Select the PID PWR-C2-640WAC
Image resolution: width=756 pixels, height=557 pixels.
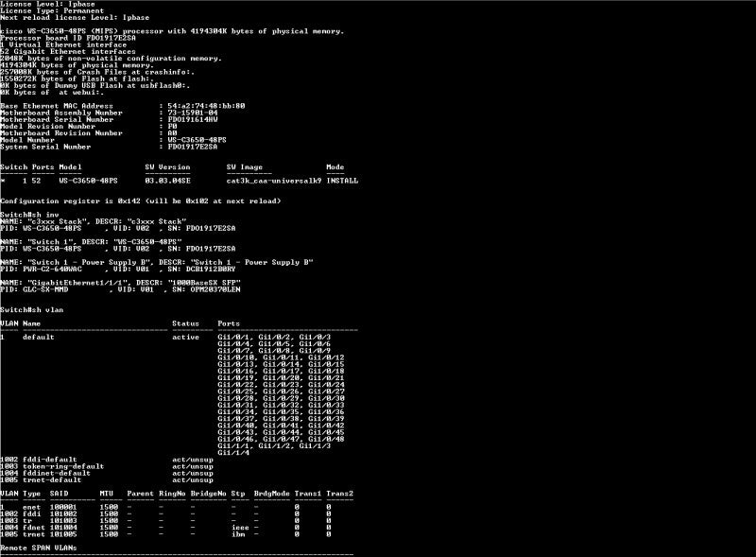52,269
